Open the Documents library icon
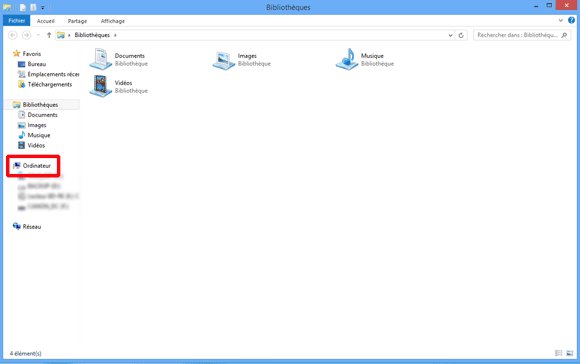The width and height of the screenshot is (580, 364). [x=101, y=59]
